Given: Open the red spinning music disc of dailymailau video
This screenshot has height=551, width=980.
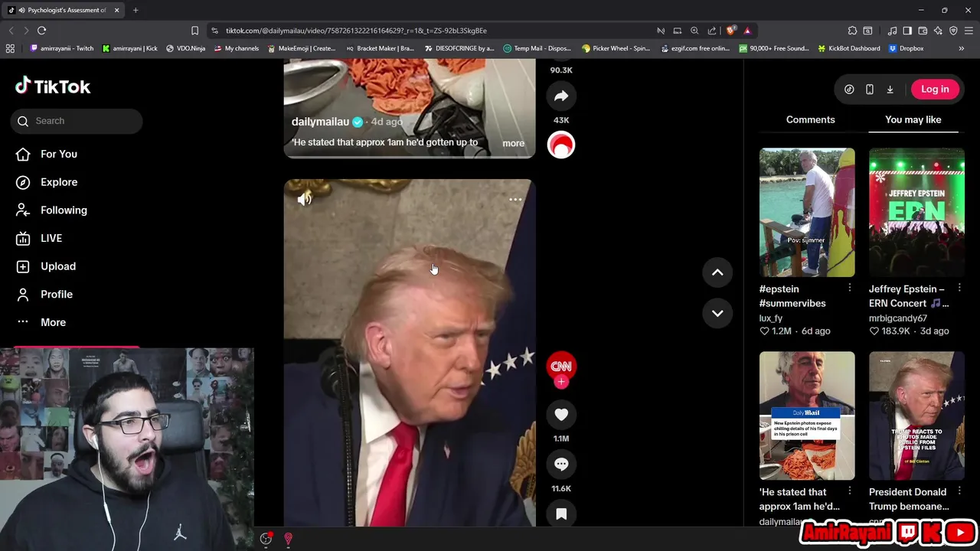Looking at the screenshot, I should point(561,145).
